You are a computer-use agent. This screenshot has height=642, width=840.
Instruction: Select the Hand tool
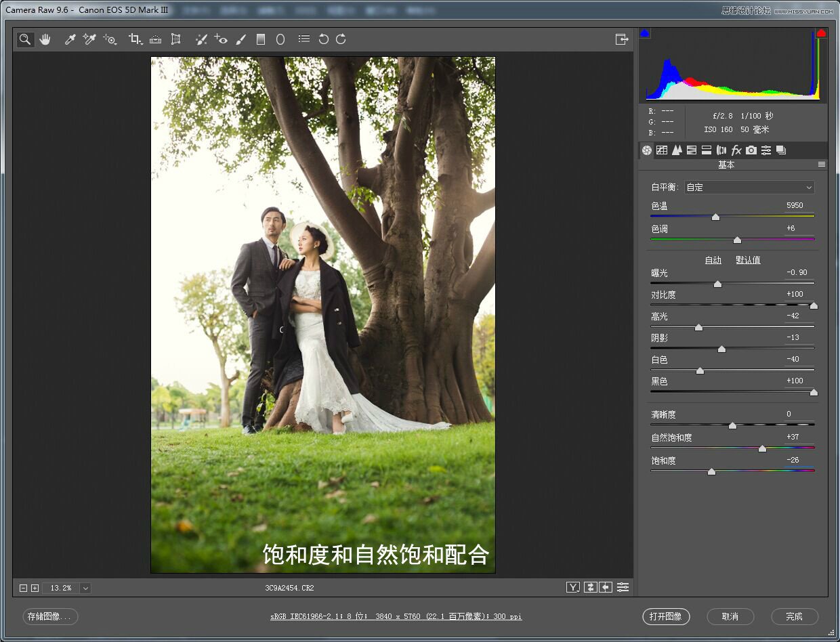pyautogui.click(x=45, y=39)
